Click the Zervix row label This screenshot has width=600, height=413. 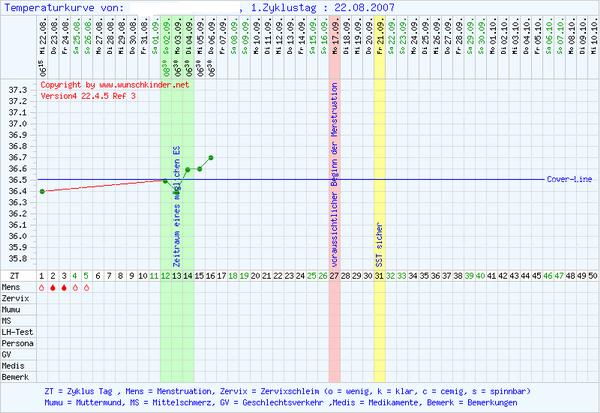tap(15, 298)
